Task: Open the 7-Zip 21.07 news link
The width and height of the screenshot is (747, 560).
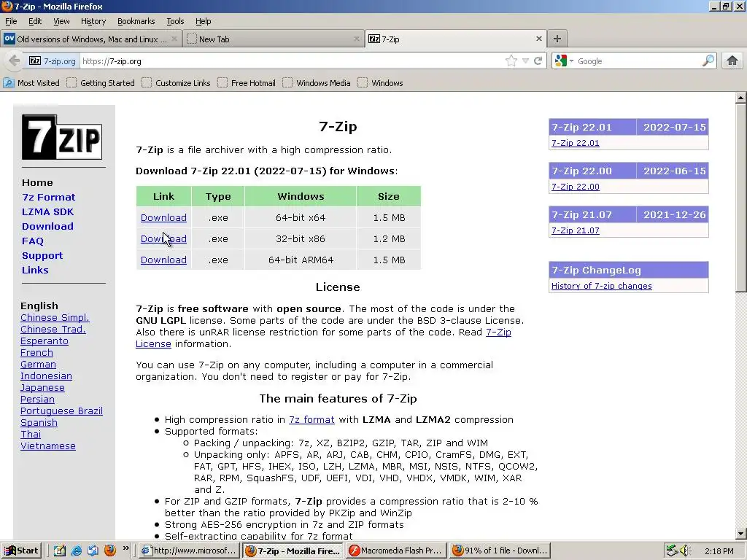Action: point(575,230)
